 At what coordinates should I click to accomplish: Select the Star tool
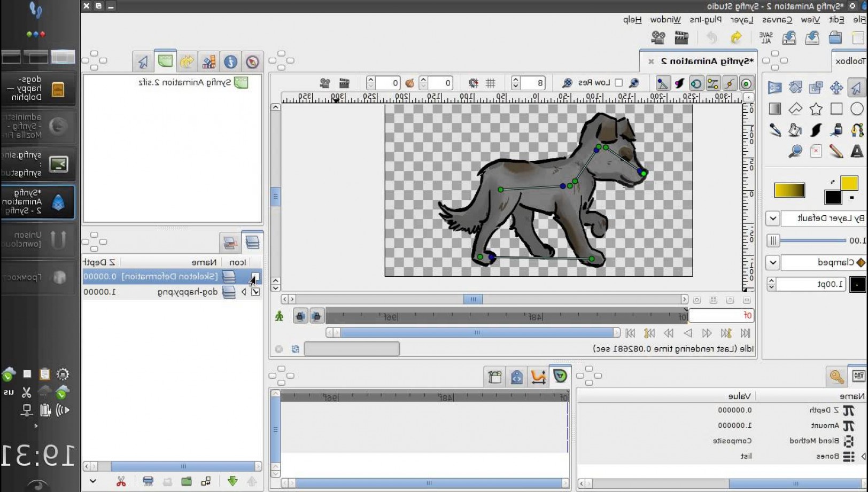816,108
